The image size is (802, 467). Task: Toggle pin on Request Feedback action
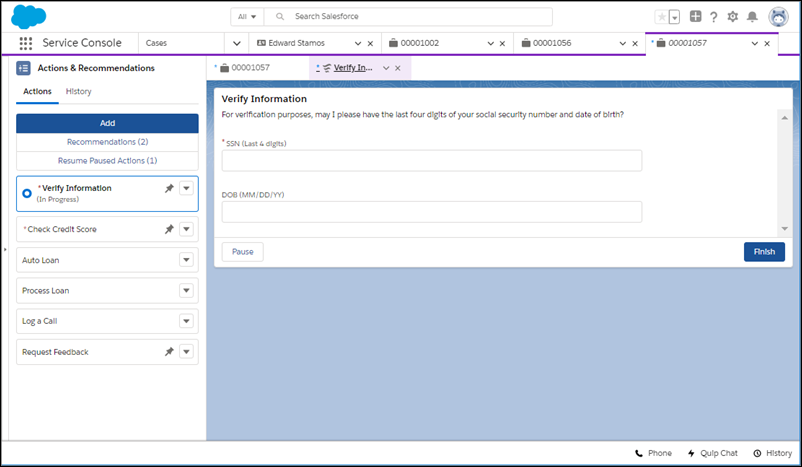[x=169, y=352]
